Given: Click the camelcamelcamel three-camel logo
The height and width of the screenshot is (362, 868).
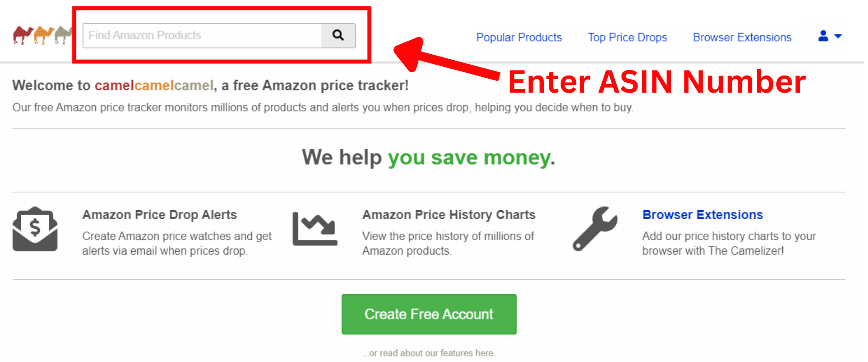Looking at the screenshot, I should (x=42, y=35).
